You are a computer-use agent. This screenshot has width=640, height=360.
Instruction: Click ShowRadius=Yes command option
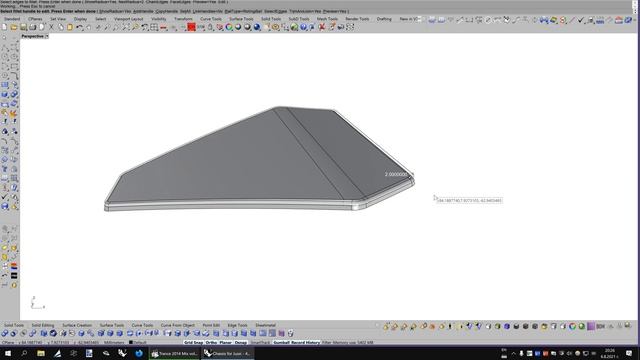click(116, 11)
